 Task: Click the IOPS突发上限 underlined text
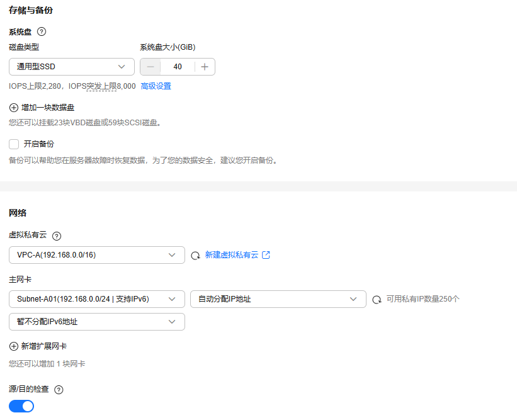coord(101,86)
